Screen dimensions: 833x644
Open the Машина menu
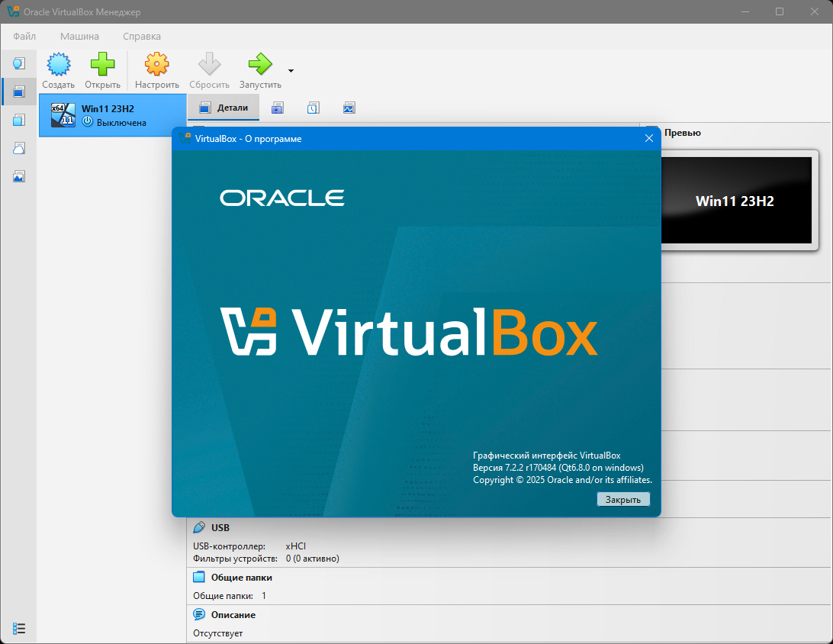(x=79, y=36)
